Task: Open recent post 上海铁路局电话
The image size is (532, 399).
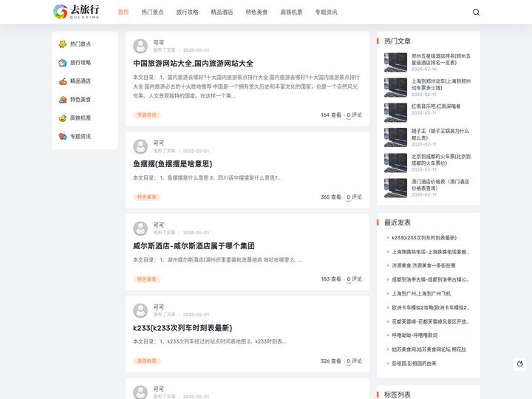Action: (431, 252)
